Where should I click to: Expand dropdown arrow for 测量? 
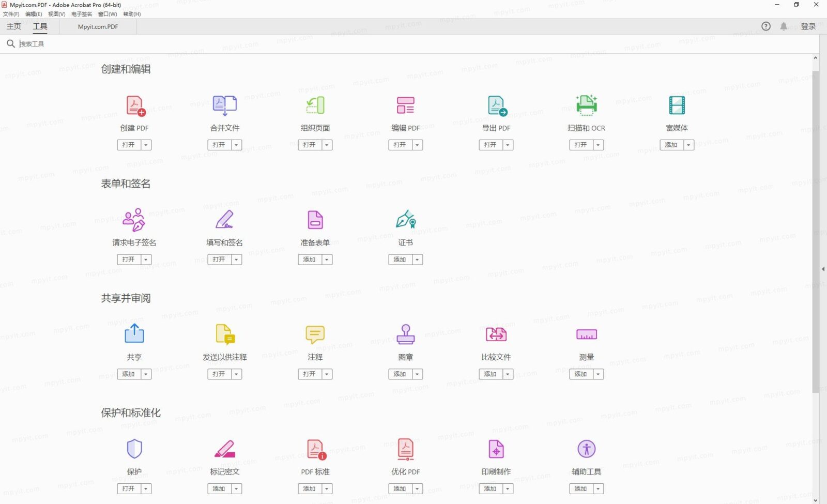(x=598, y=374)
